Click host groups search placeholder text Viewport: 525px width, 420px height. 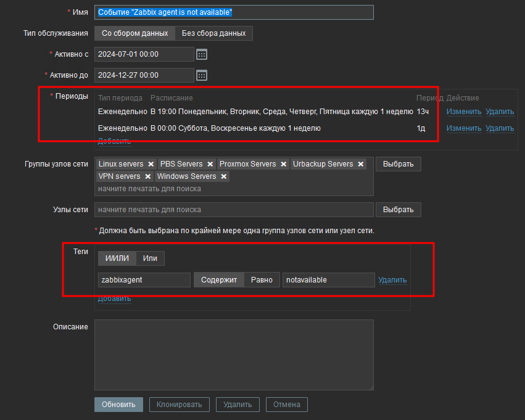[149, 189]
